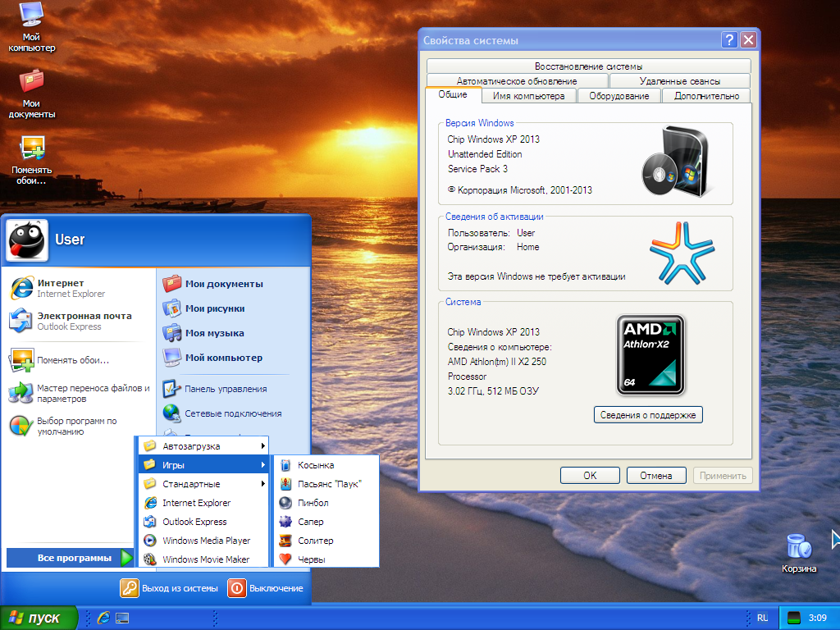
Task: Open the 'Оборудование' Hardware tab
Action: point(619,96)
